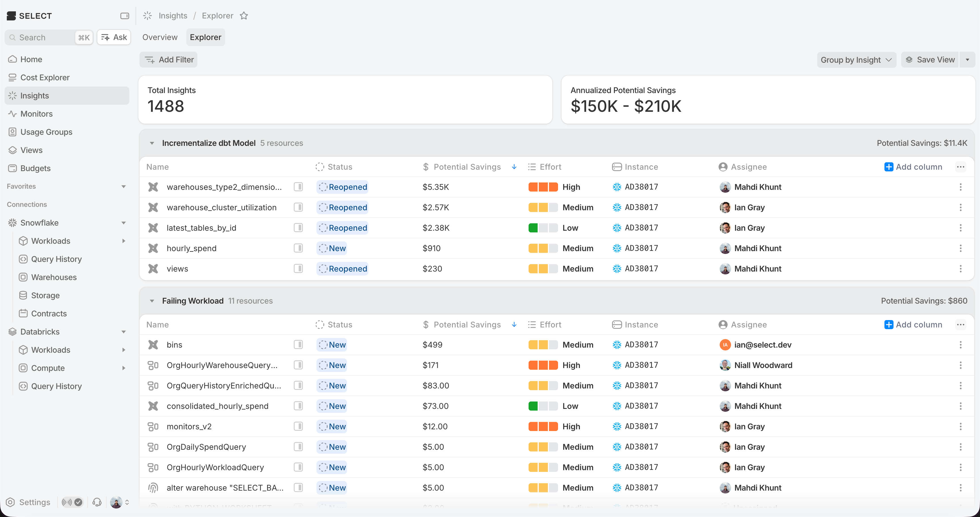Click the High effort bar for warehouses_type2_dimensio
The height and width of the screenshot is (517, 980).
tap(543, 187)
